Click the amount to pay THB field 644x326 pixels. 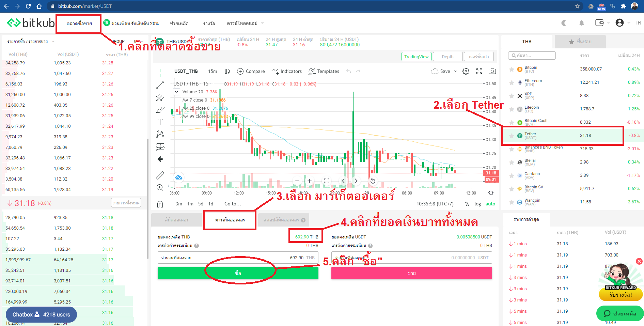(238, 258)
